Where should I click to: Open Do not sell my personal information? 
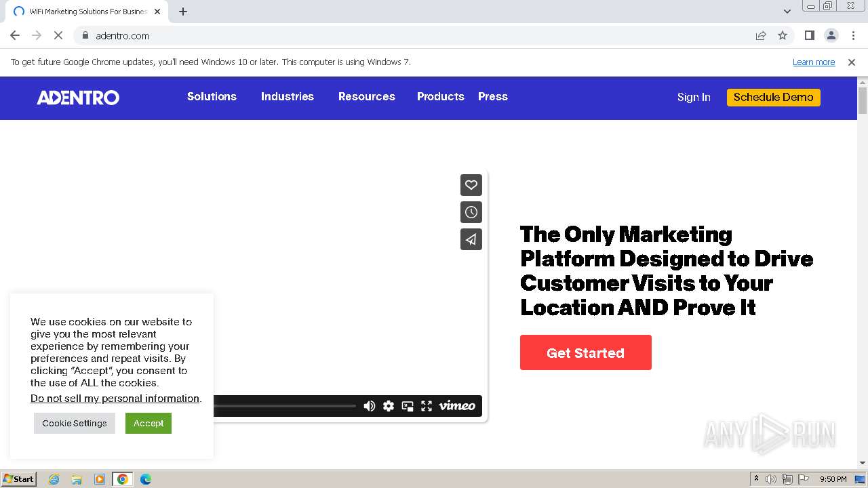(115, 399)
